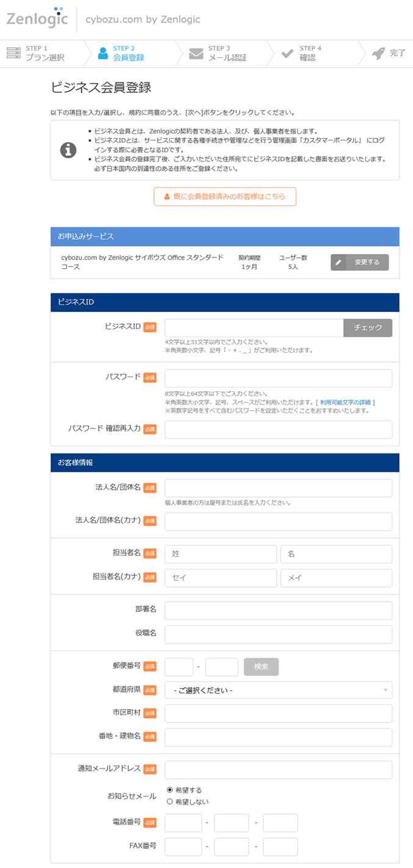The height and width of the screenshot is (868, 413).
Task: Click middle FAX番号 box
Action: pos(232,847)
